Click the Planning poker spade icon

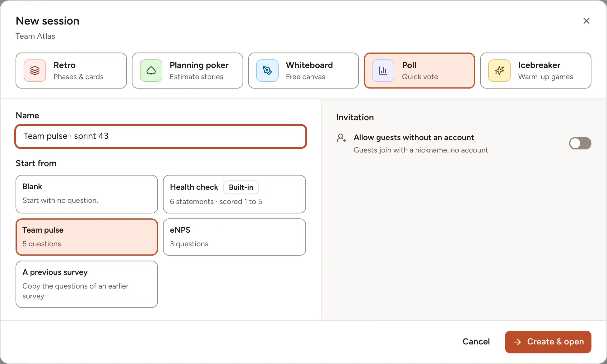click(151, 71)
